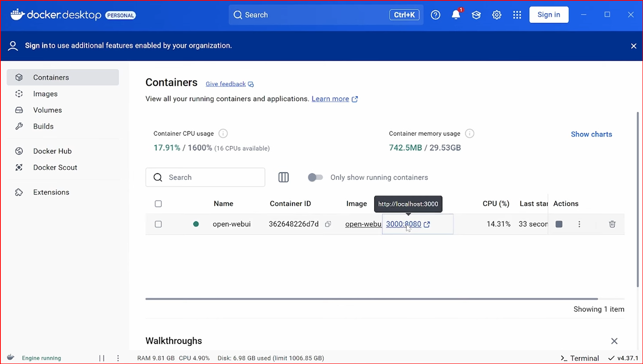Focus the containers Search field
The height and width of the screenshot is (364, 643).
click(x=205, y=177)
